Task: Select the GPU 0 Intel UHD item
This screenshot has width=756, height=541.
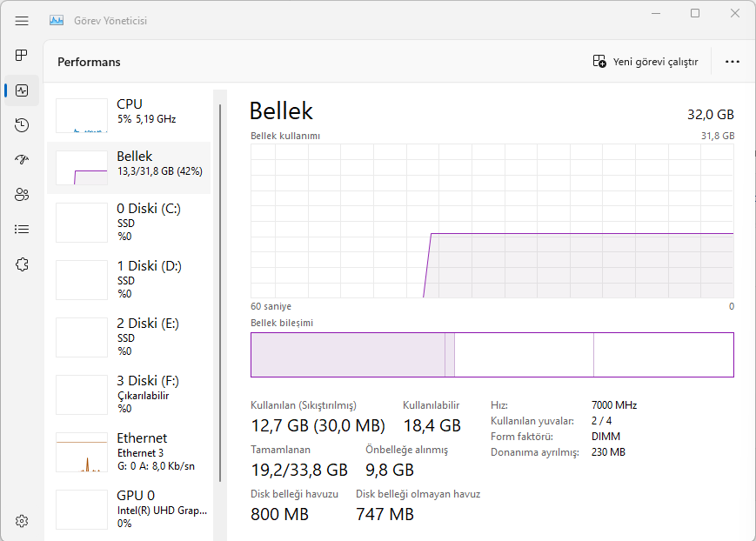Action: [129, 509]
